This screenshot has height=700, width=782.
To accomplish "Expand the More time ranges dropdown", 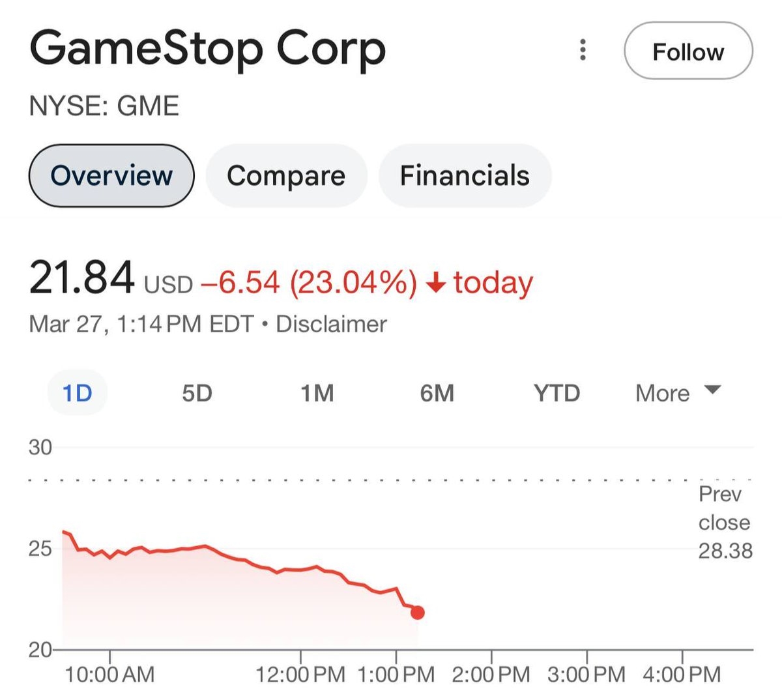I will (663, 393).
